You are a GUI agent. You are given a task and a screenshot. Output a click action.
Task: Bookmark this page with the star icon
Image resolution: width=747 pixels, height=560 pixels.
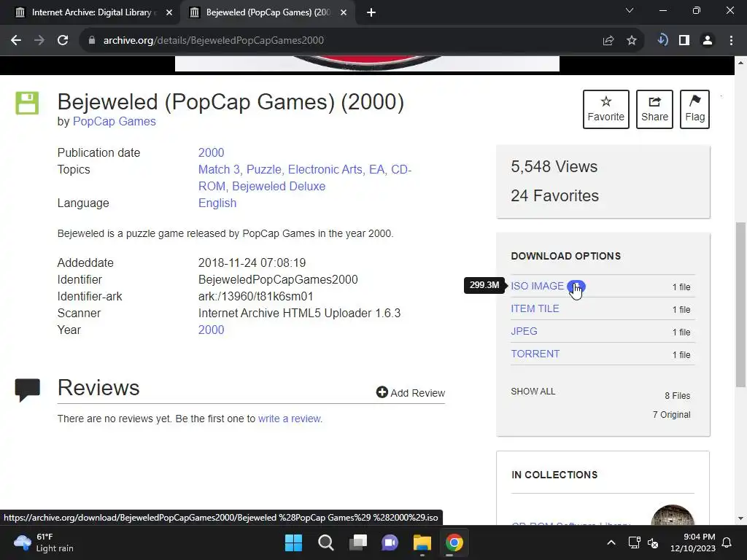(x=632, y=41)
